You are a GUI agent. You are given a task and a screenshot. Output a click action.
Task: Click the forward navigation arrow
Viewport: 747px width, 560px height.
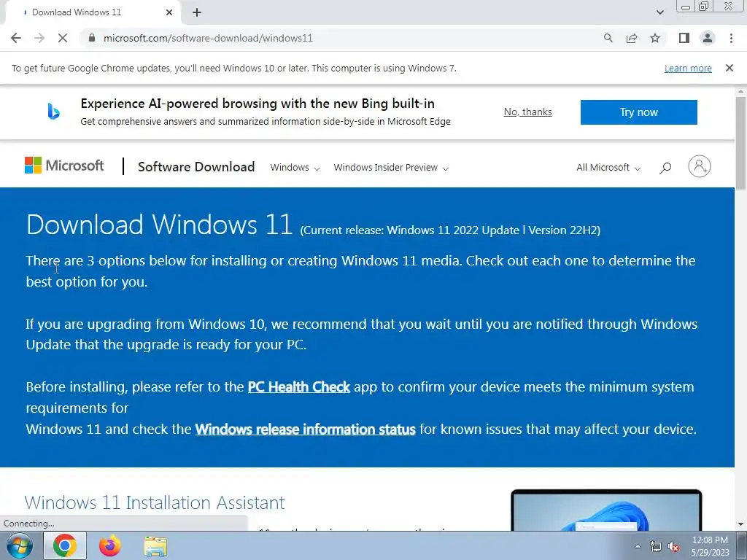pos(39,38)
